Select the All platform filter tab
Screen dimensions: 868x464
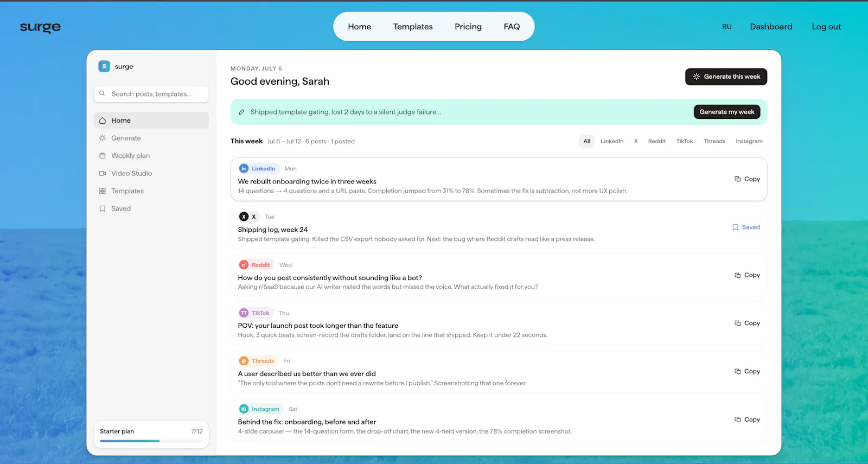[586, 141]
